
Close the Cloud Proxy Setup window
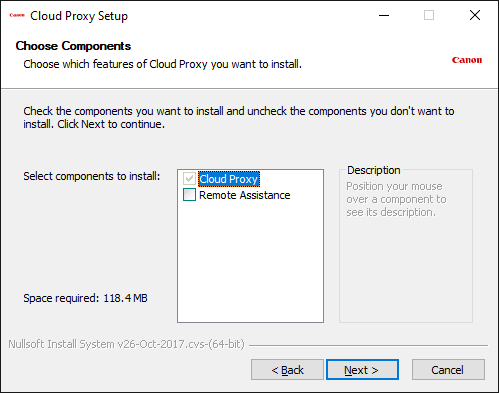pos(475,15)
